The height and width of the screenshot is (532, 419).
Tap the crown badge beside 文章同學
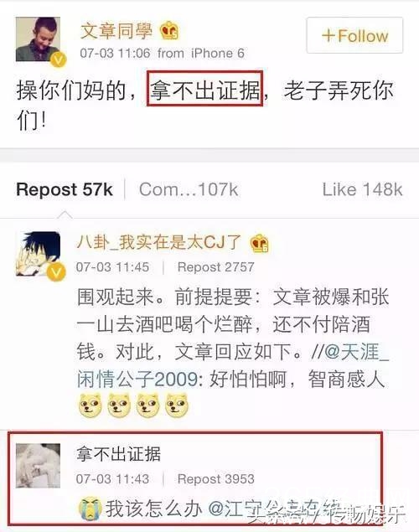(169, 30)
